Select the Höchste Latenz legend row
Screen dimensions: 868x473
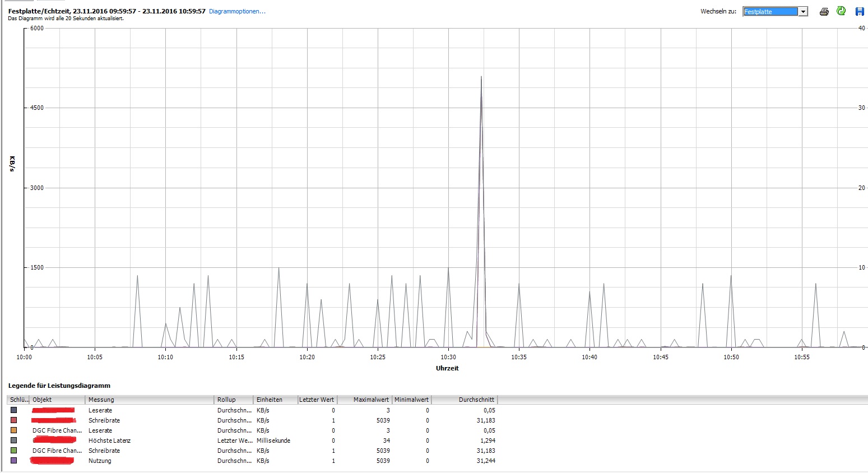click(109, 440)
